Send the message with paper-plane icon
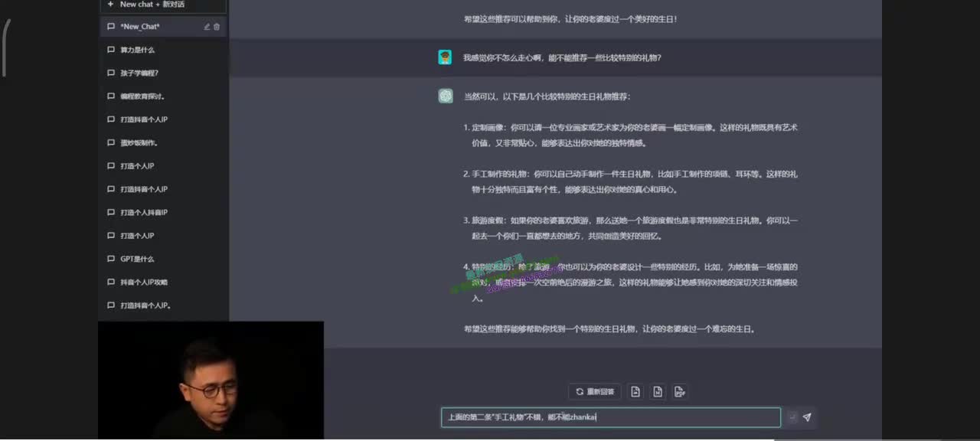Image resolution: width=980 pixels, height=441 pixels. [806, 417]
